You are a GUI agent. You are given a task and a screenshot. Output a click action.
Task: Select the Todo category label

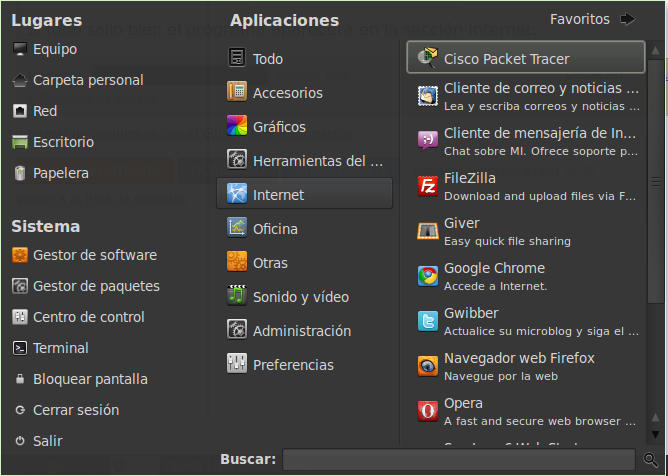coord(268,59)
